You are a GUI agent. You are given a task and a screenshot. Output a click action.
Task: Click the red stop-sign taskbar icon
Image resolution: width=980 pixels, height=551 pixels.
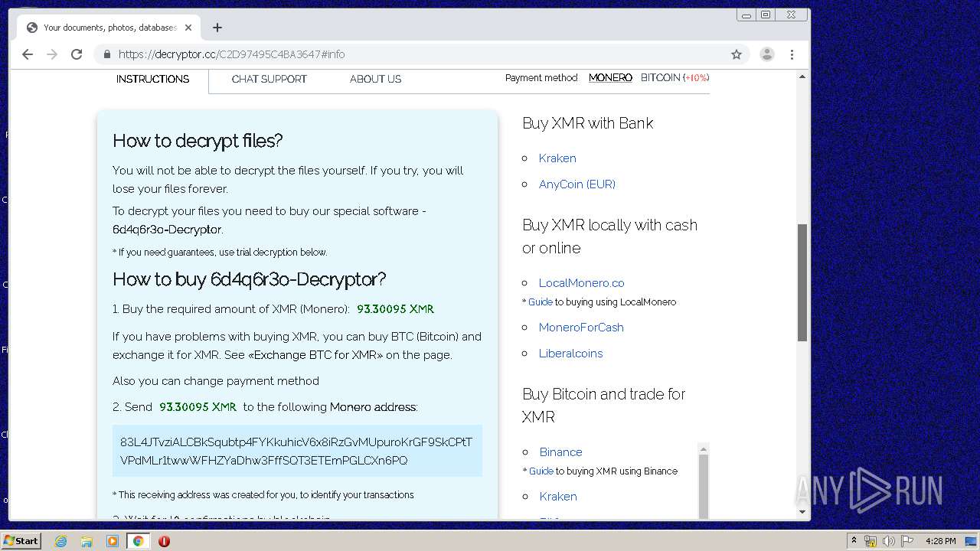(x=164, y=541)
